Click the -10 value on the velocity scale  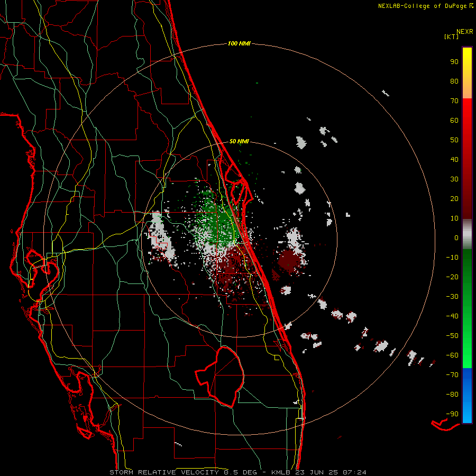point(452,258)
